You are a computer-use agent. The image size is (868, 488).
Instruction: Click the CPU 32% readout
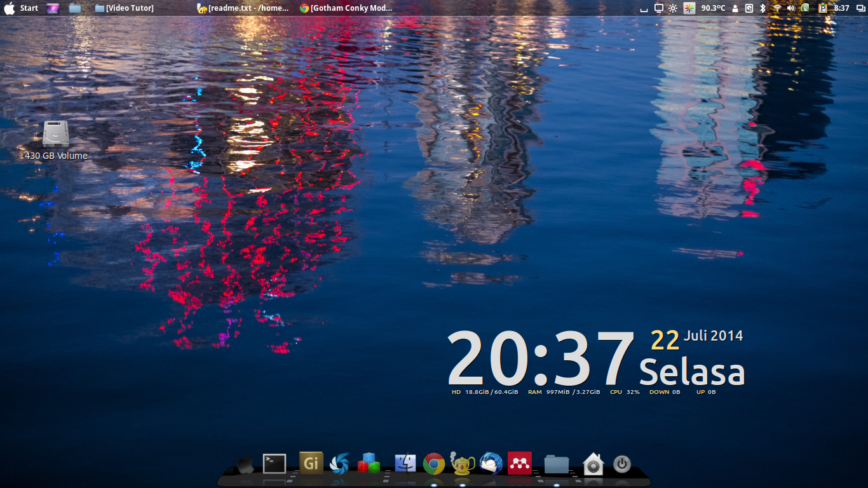click(x=625, y=392)
